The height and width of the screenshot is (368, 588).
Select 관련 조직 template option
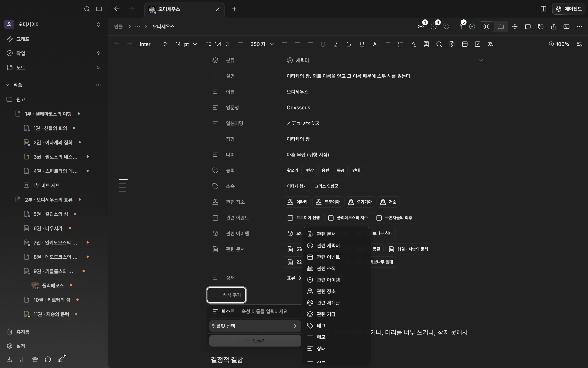(x=336, y=268)
